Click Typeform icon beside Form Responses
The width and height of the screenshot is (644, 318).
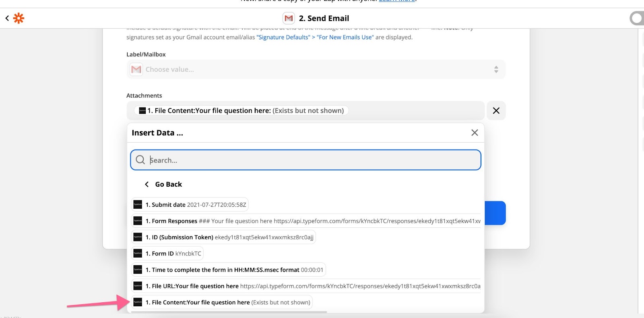point(138,221)
